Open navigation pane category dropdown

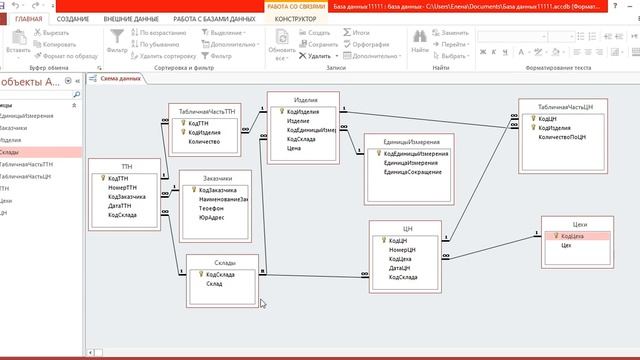[68, 81]
